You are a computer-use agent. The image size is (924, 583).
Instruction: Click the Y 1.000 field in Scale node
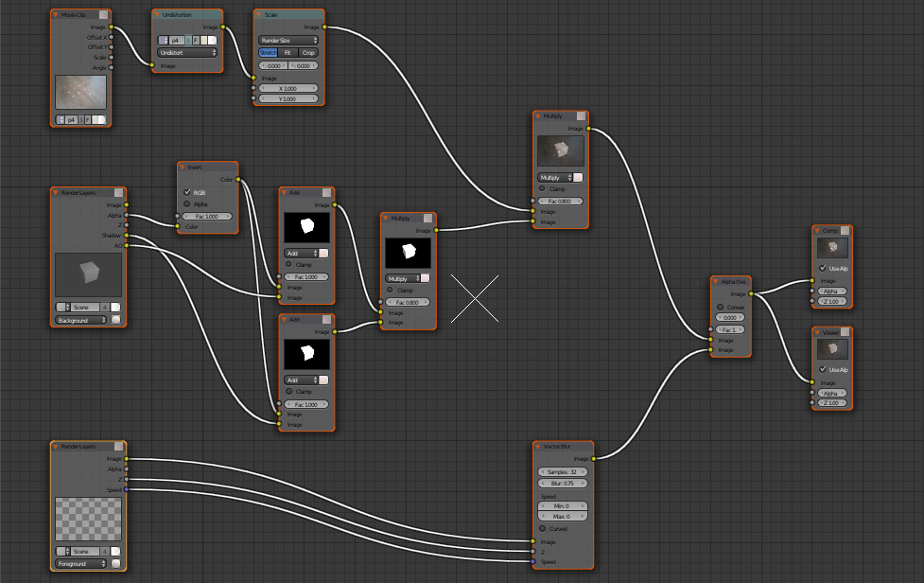(x=288, y=99)
